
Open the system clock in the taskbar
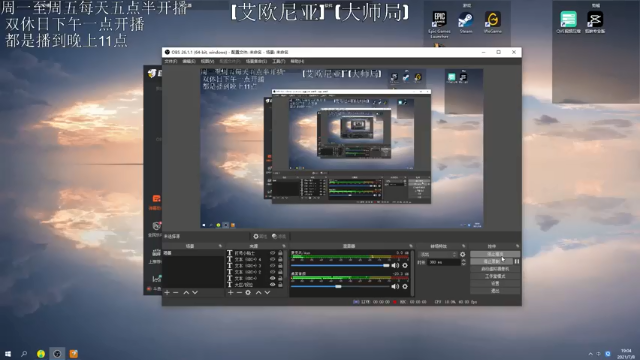click(626, 354)
